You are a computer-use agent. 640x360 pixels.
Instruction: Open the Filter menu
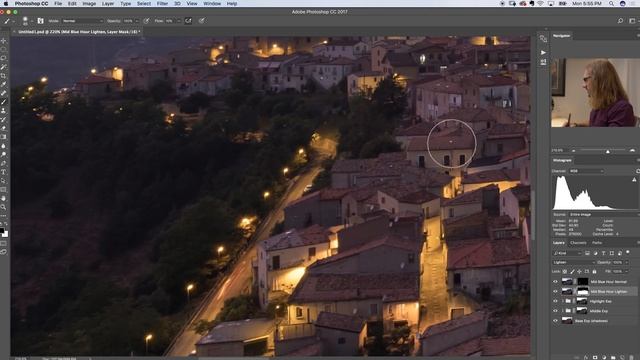[162, 3]
